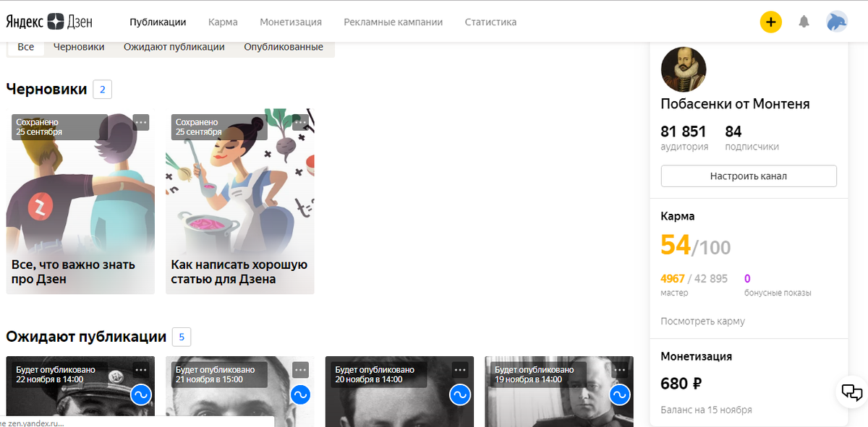Image resolution: width=868 pixels, height=427 pixels.
Task: Click the Настроить канал button
Action: tap(749, 176)
